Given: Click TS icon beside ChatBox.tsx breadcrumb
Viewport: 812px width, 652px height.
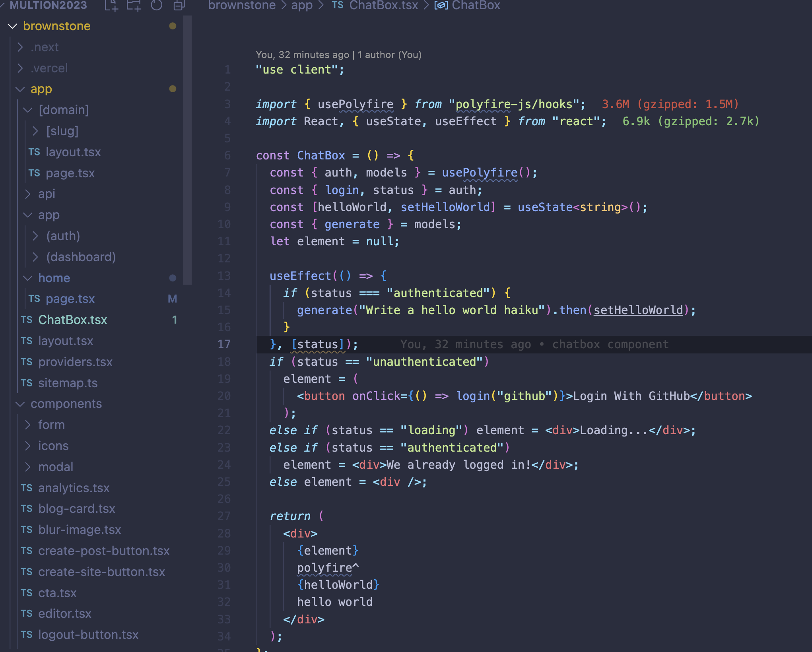Looking at the screenshot, I should pos(338,6).
